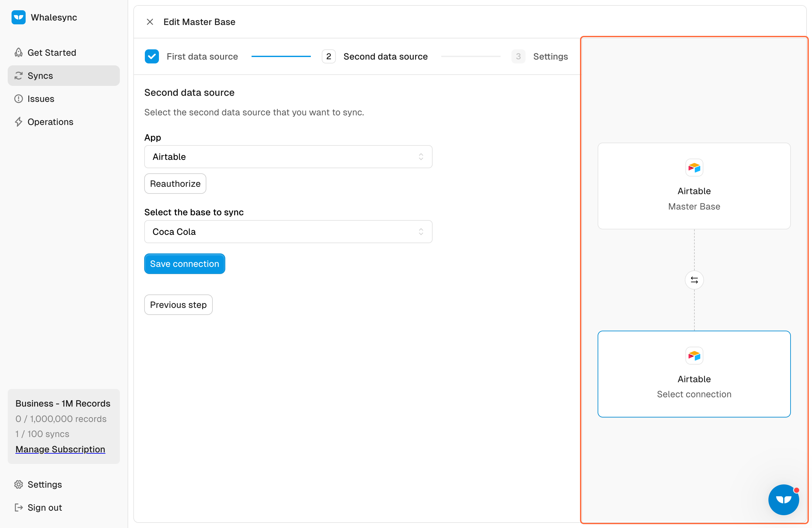Screen dimensions: 812x528
Task: Click the Whalesync logo icon
Action: [18, 17]
